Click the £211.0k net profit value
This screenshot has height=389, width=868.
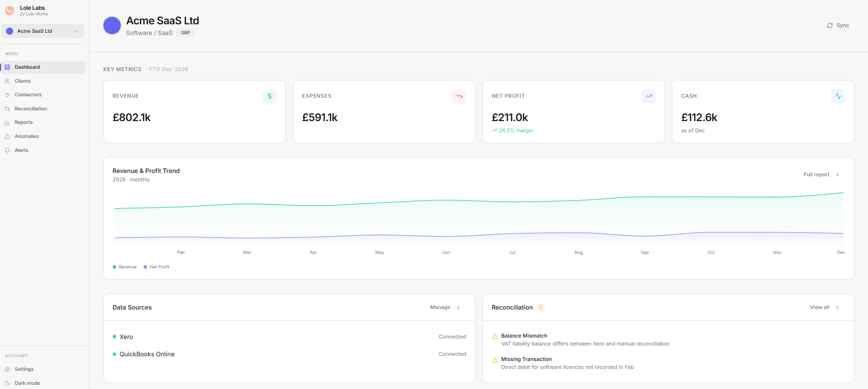point(510,118)
